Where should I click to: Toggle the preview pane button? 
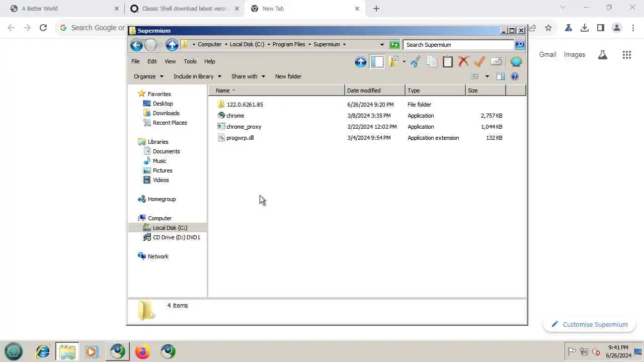(x=500, y=76)
